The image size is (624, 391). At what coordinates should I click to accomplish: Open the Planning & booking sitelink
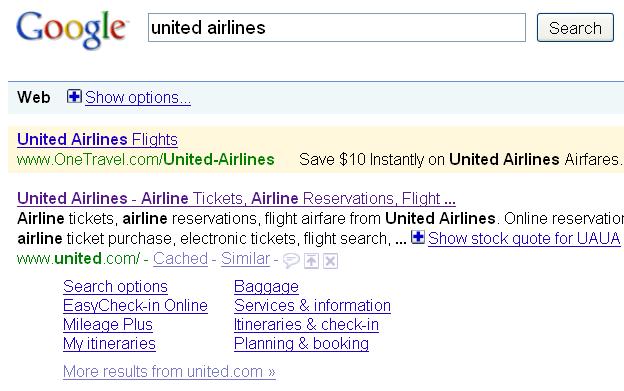coord(301,344)
